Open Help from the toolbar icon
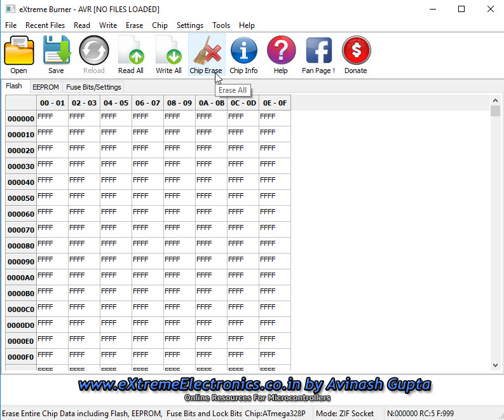 (x=281, y=55)
